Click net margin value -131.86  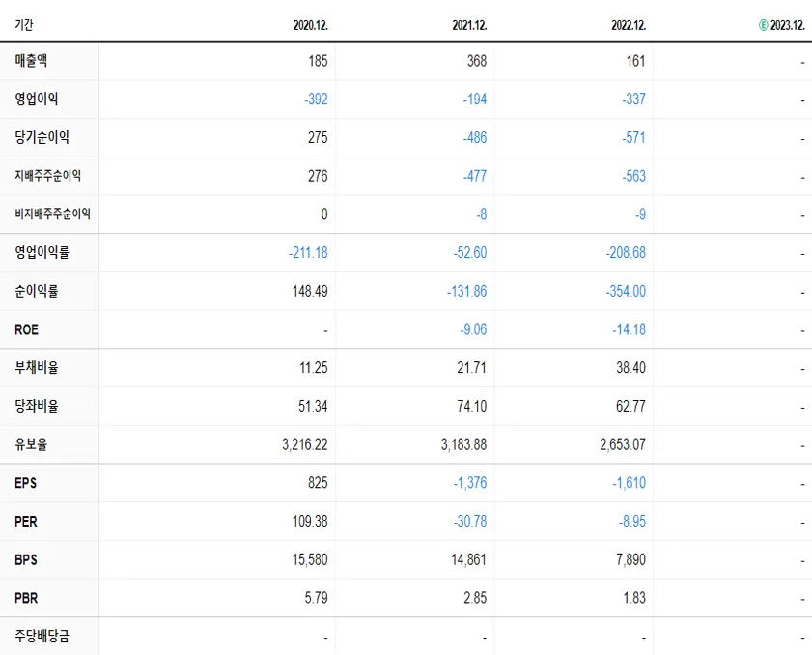(x=467, y=291)
